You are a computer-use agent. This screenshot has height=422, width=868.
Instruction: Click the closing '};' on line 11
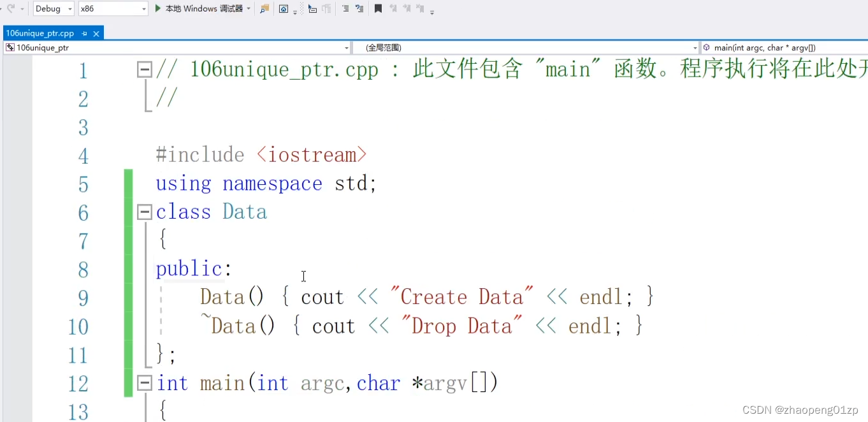(166, 354)
